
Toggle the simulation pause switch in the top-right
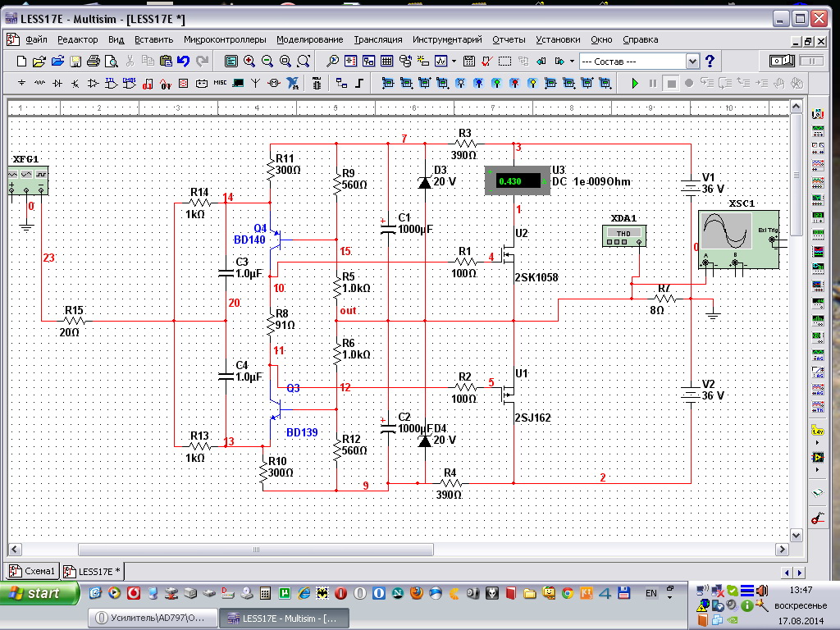[811, 62]
